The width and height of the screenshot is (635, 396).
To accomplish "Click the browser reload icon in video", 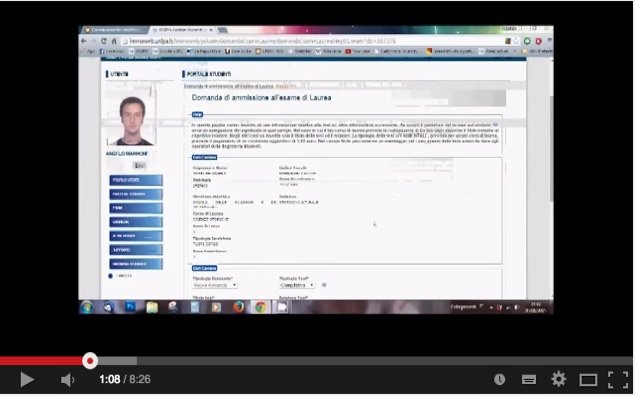I will 104,41.
